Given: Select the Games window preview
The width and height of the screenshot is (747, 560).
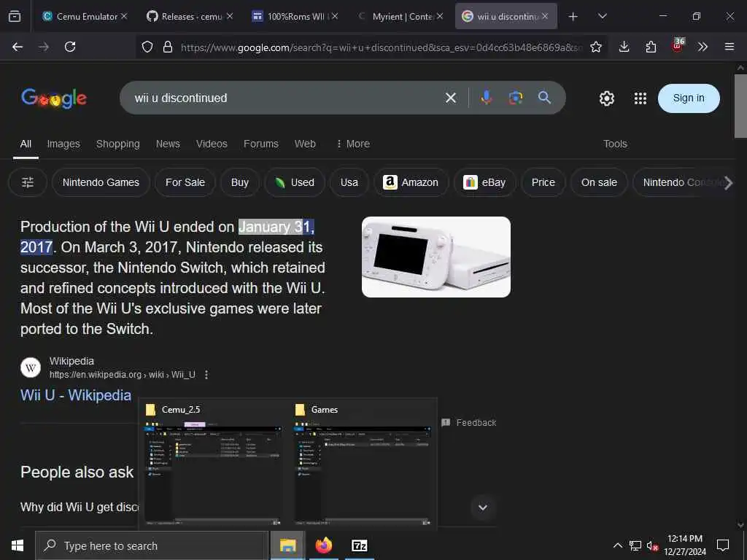Looking at the screenshot, I should coord(363,463).
